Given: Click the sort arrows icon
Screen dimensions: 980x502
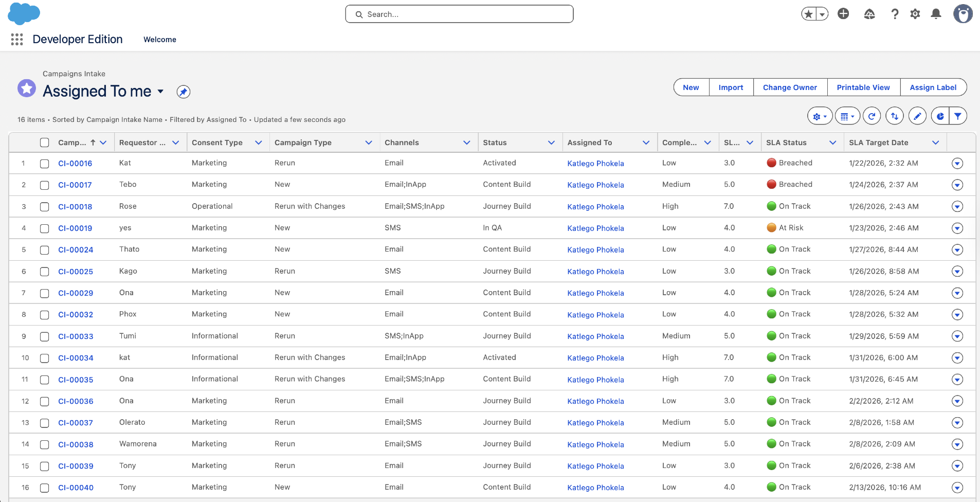Looking at the screenshot, I should 895,116.
